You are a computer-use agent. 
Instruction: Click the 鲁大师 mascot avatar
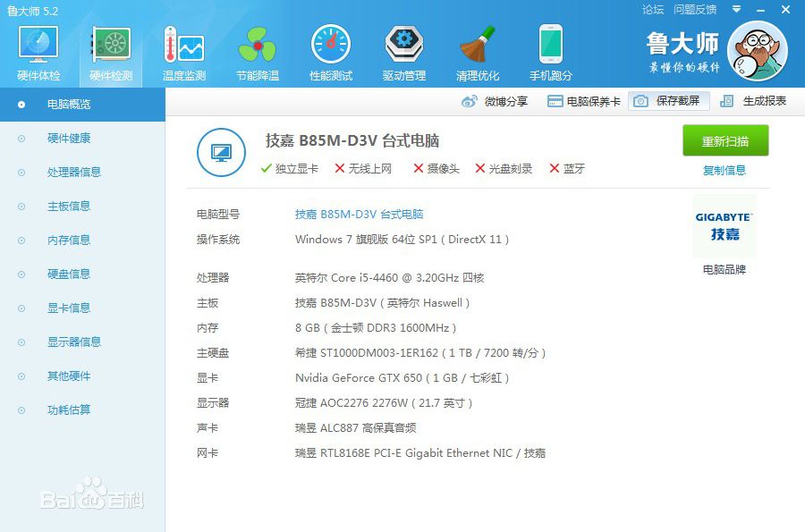coord(758,51)
